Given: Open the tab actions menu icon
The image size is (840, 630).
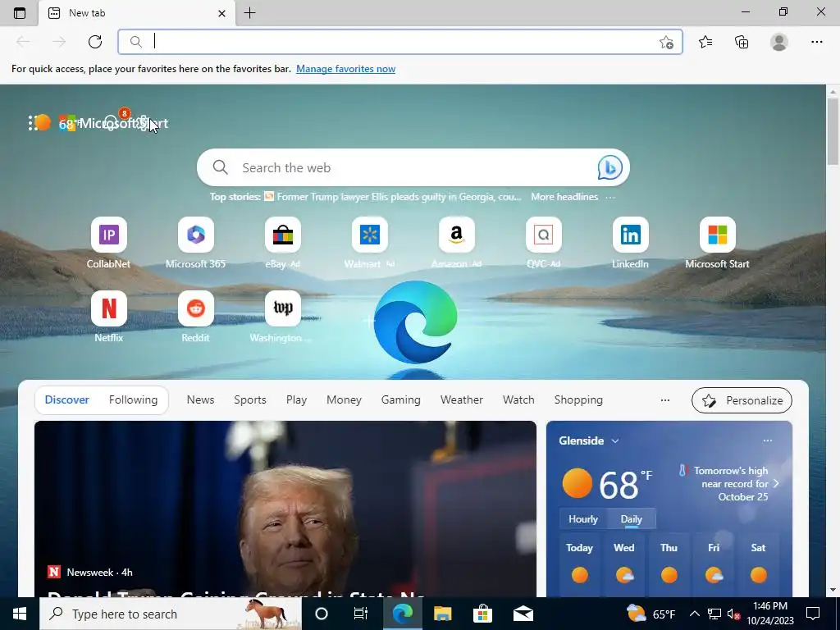Looking at the screenshot, I should tap(20, 13).
